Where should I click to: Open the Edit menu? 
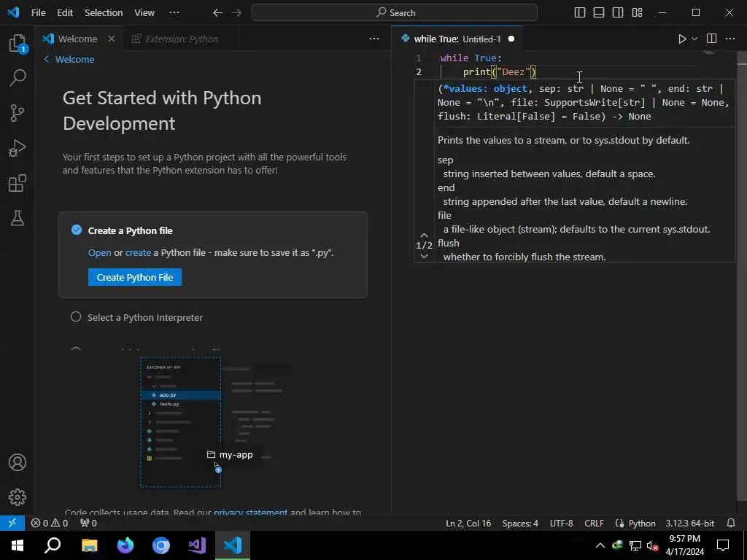click(x=65, y=13)
